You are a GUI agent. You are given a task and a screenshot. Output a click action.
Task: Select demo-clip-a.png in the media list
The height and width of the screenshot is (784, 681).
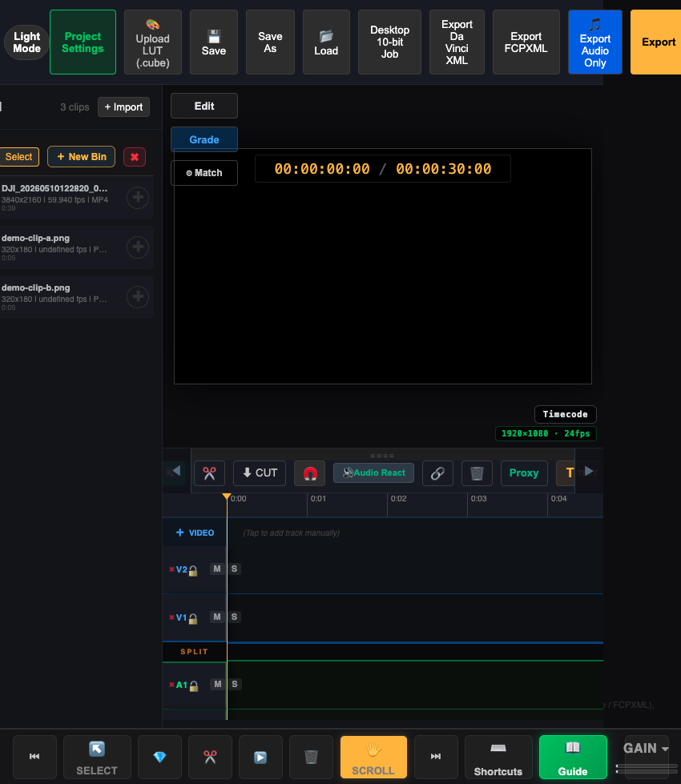coord(35,239)
